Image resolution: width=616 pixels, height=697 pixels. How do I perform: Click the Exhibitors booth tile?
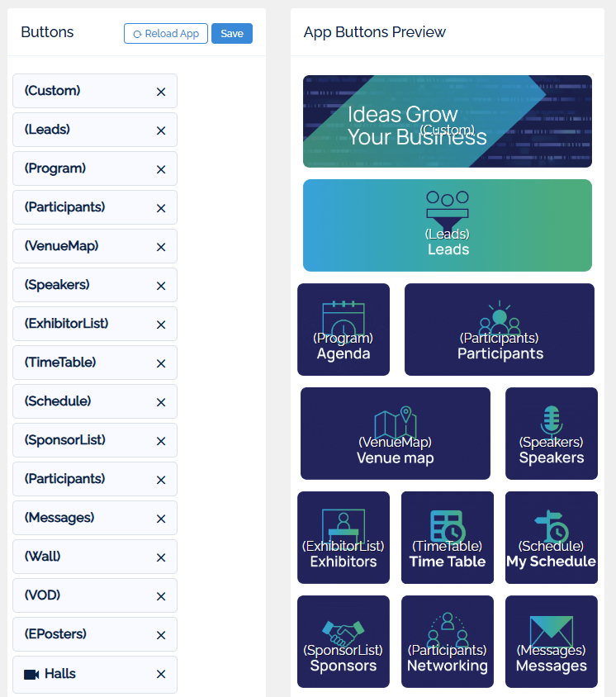pyautogui.click(x=344, y=538)
